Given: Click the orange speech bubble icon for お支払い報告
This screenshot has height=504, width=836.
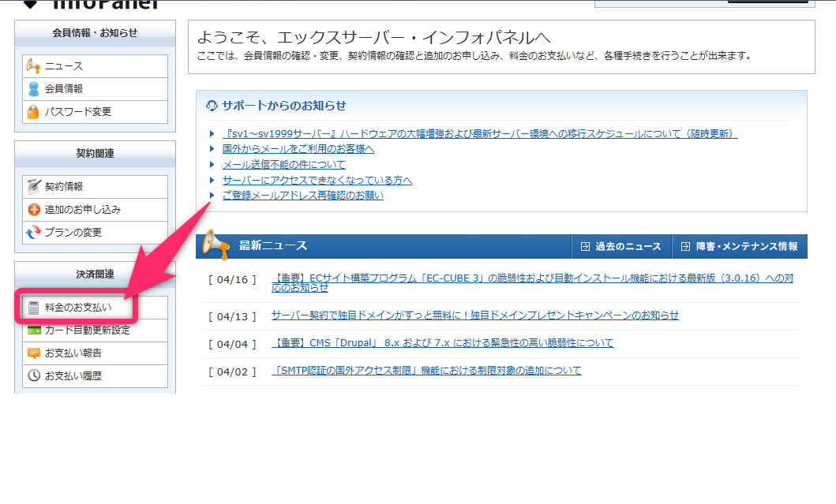Looking at the screenshot, I should (x=34, y=353).
